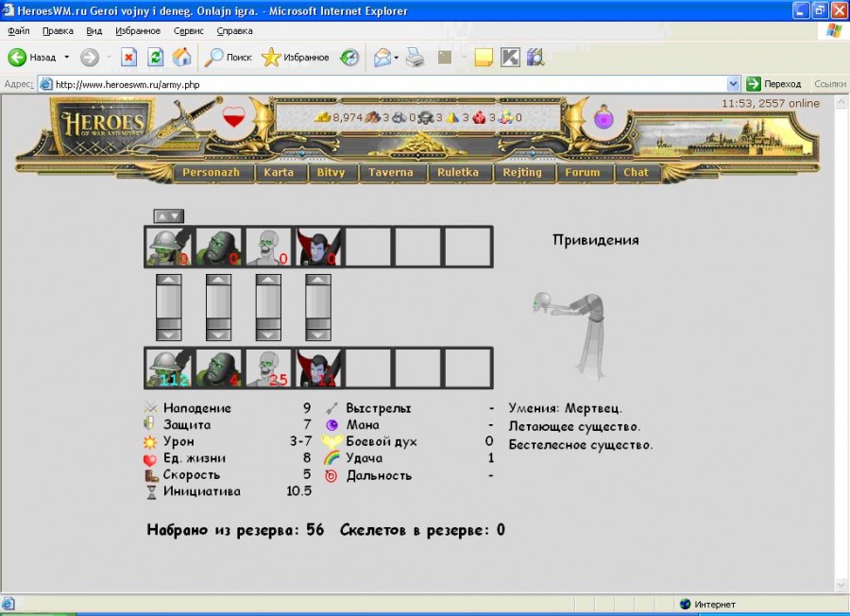850x616 pixels.
Task: Click the Ссылки links bar label
Action: click(829, 84)
